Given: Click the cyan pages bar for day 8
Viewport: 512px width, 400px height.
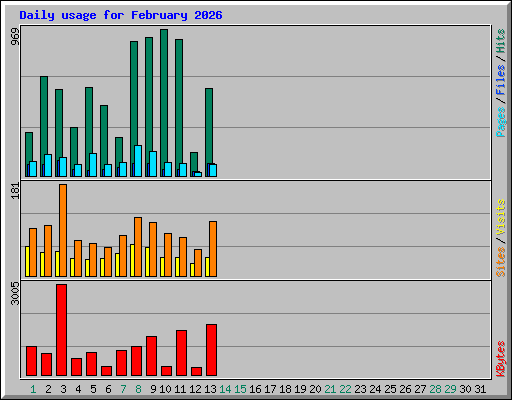Looking at the screenshot, I should [138, 161].
